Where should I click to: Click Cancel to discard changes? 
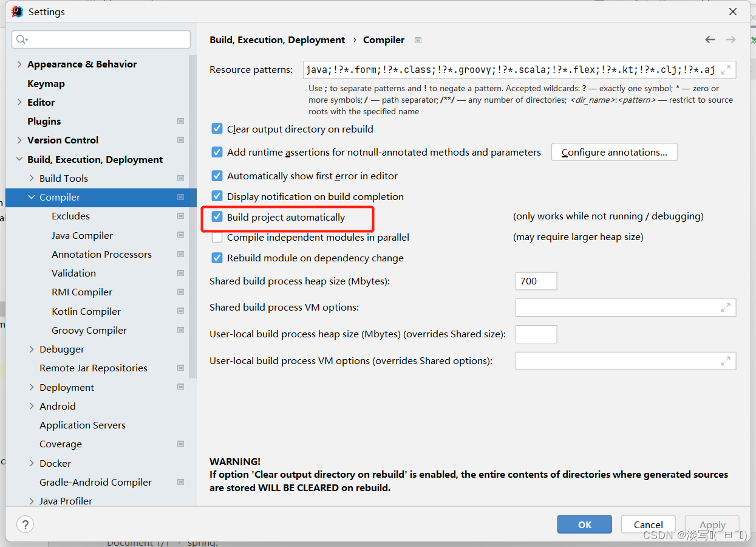tap(649, 525)
